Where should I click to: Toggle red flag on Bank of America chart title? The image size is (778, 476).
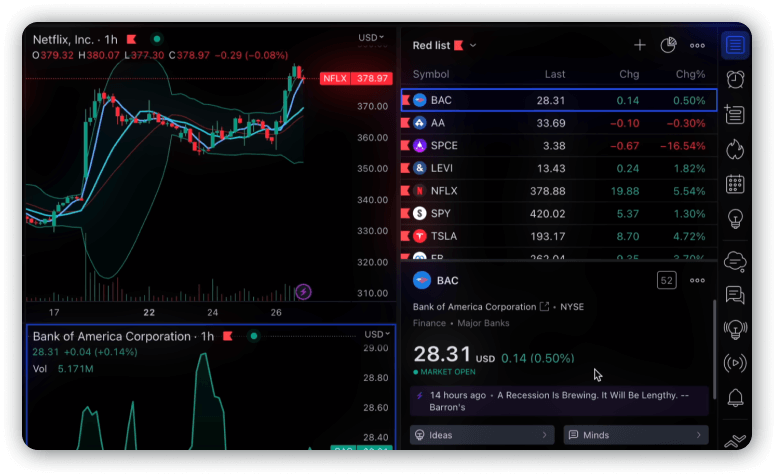pos(228,336)
